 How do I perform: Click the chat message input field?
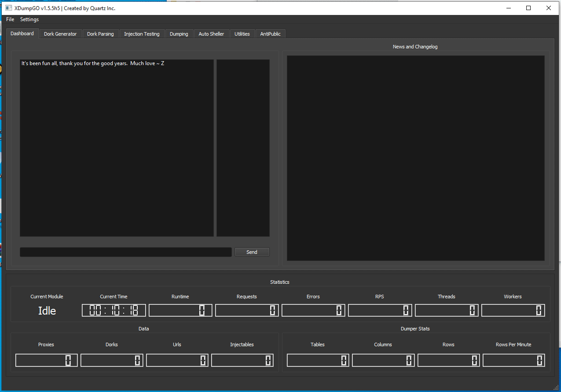pyautogui.click(x=125, y=252)
